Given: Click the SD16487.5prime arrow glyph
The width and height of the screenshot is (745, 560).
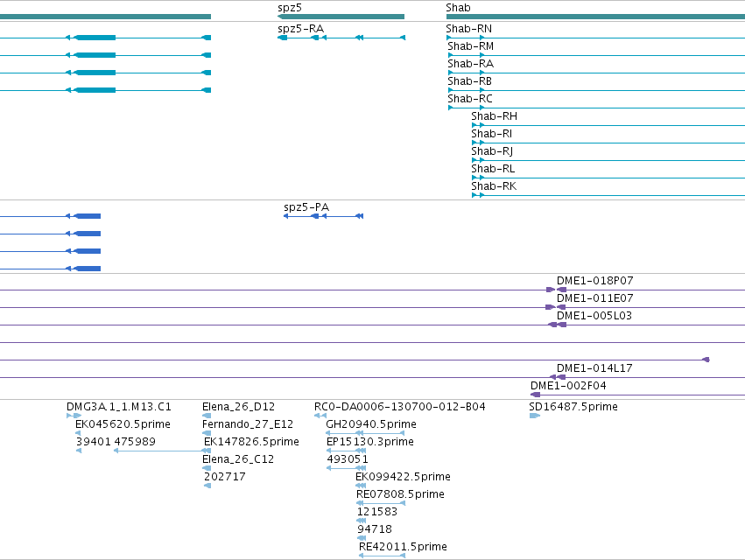Looking at the screenshot, I should click(x=535, y=416).
